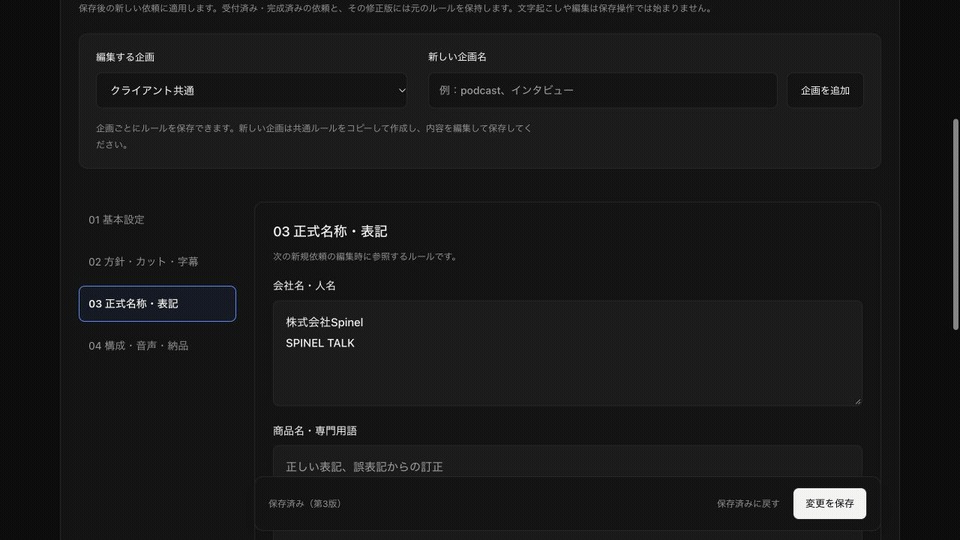This screenshot has width=960, height=540.
Task: Click the 株式会社Spinel line in the text area
Action: pyautogui.click(x=324, y=322)
